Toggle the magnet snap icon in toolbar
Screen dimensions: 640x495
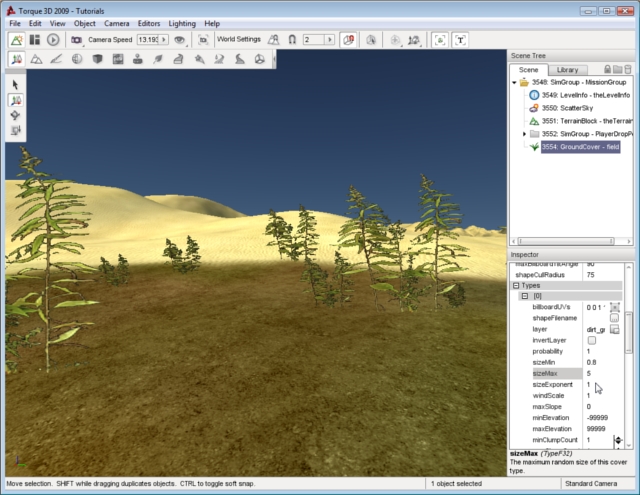click(291, 39)
